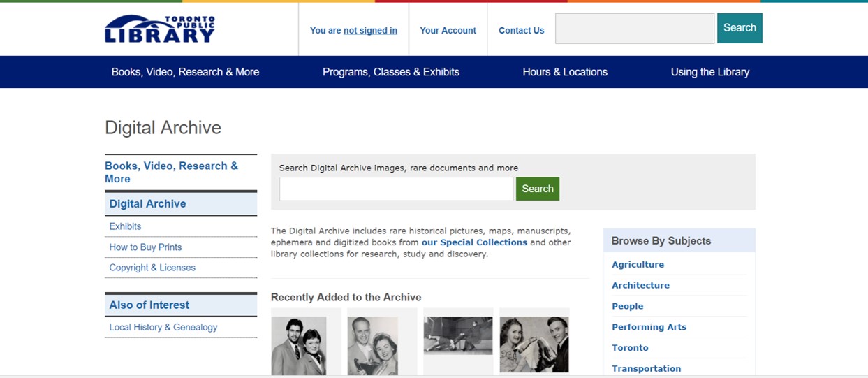The width and height of the screenshot is (868, 378).
Task: Open second recently added archive photo
Action: pos(375,345)
